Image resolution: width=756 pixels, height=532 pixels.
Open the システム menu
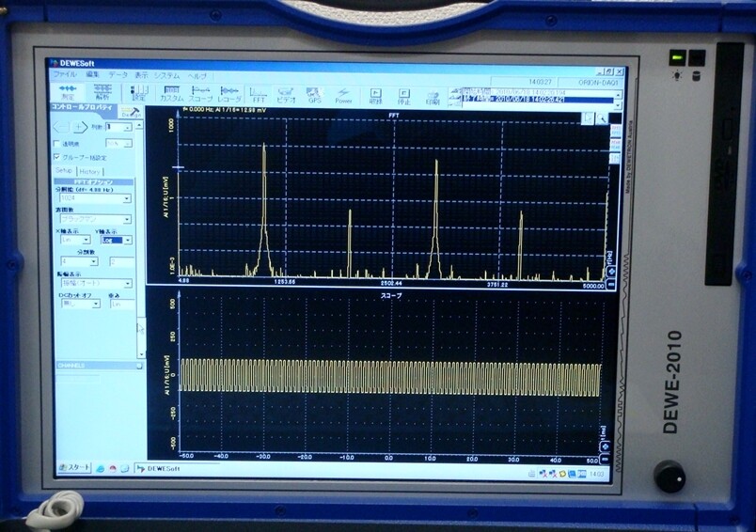click(x=166, y=76)
